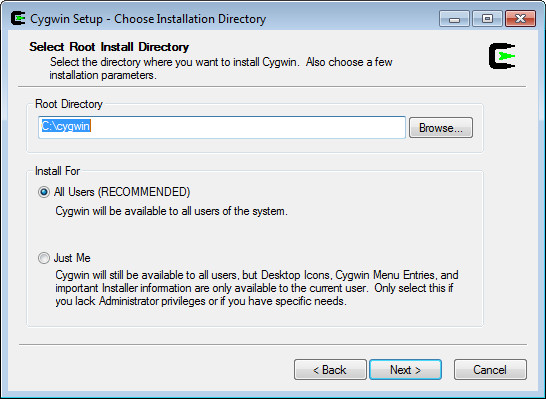Image resolution: width=546 pixels, height=399 pixels.
Task: Click text 'Select the directory where you want to install Cygwin'
Action: click(x=174, y=62)
